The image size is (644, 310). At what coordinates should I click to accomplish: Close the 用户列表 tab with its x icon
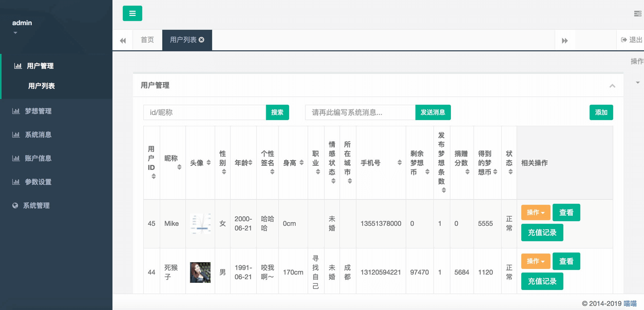tap(202, 40)
